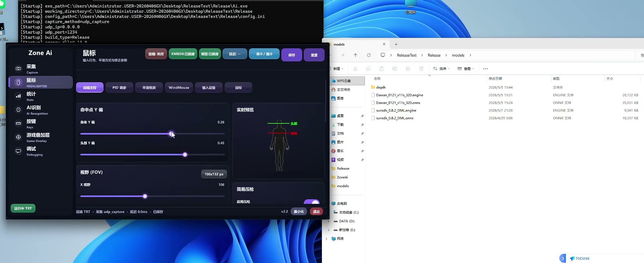Click the 身体 Y 偏 slider handle

171,134
